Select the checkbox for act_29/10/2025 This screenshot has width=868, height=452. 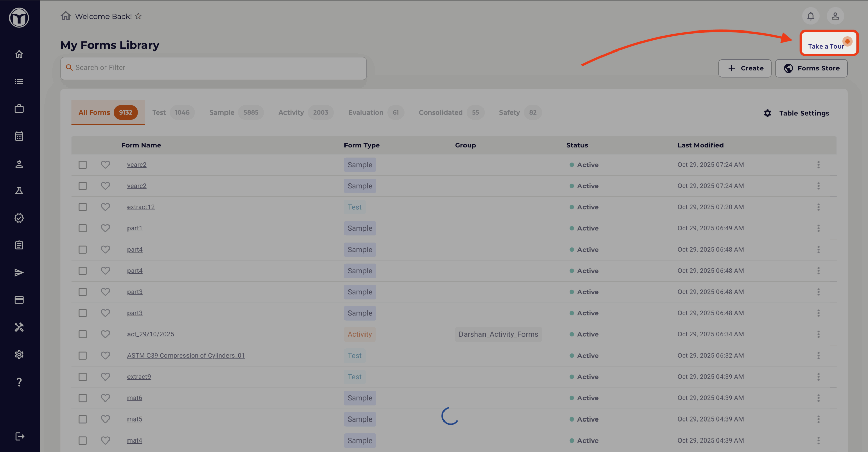(x=83, y=334)
